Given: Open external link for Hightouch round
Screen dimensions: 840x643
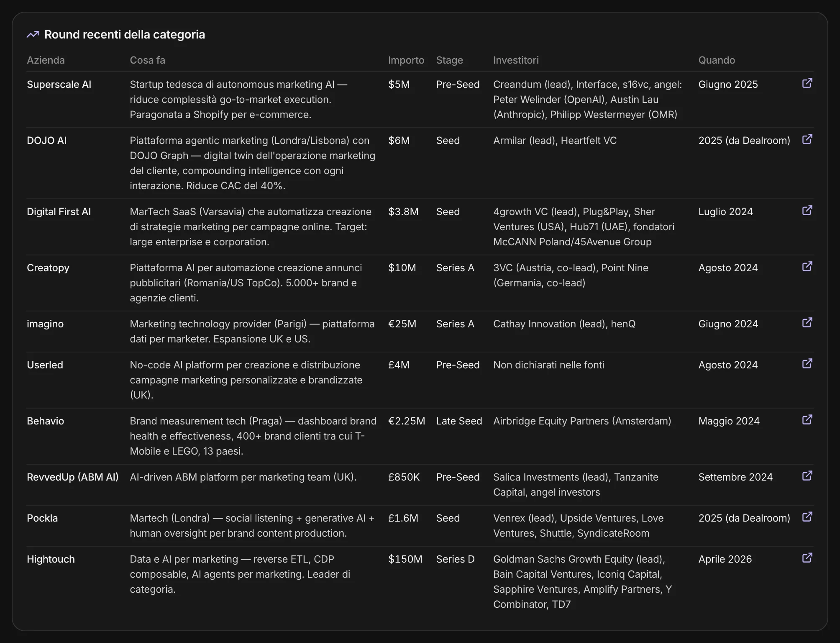Looking at the screenshot, I should pos(807,558).
